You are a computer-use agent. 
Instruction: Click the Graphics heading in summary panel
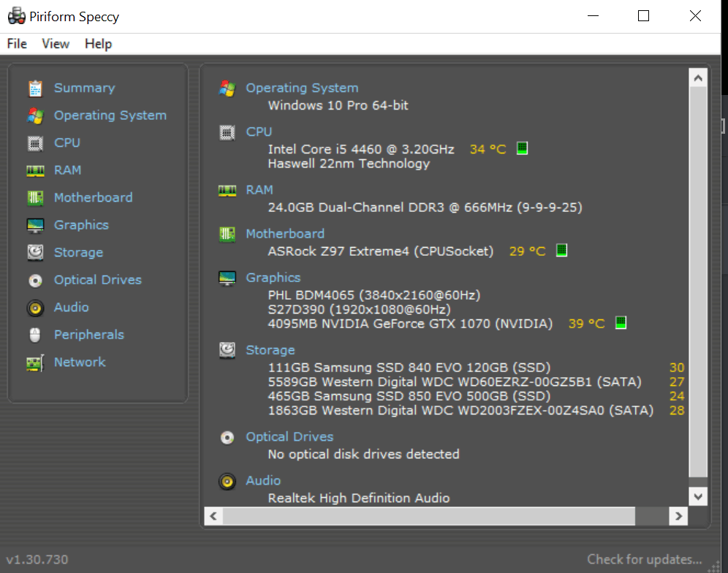point(273,278)
